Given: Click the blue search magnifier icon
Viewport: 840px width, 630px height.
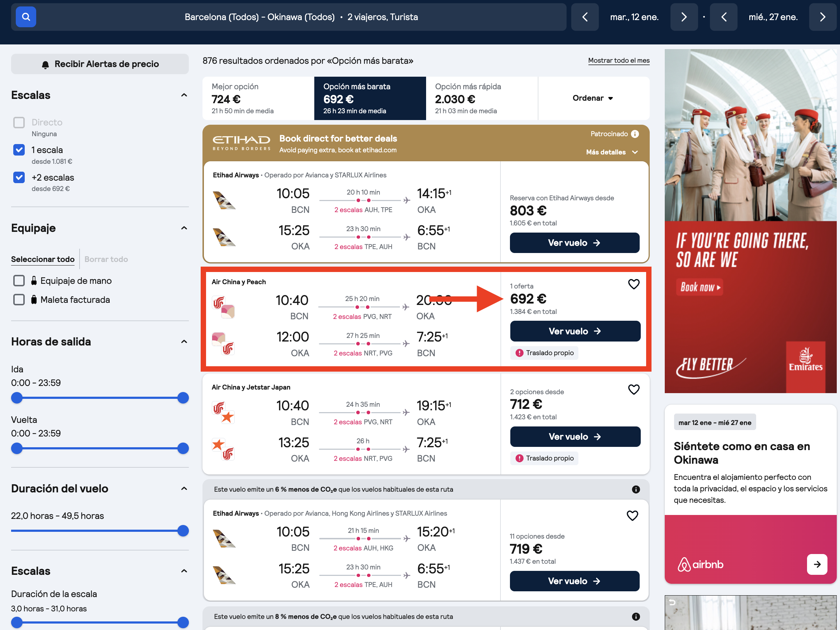Looking at the screenshot, I should (x=26, y=17).
